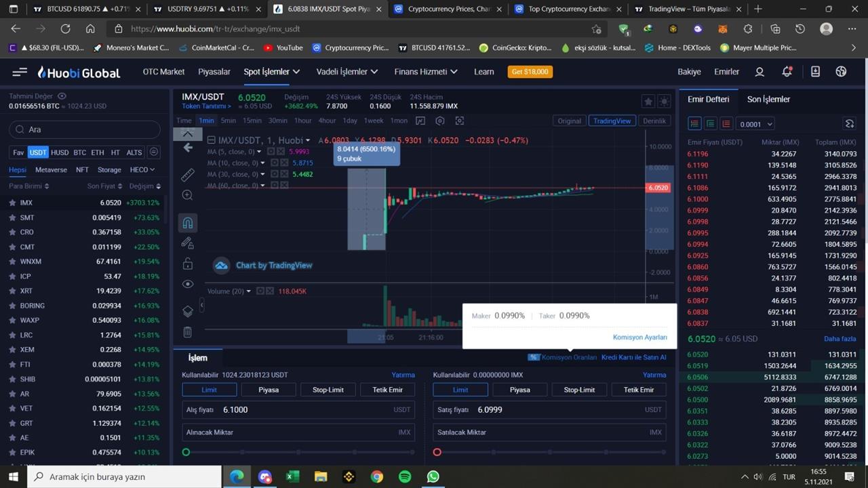This screenshot has width=868, height=488.
Task: Open the notifications bell icon
Action: pyautogui.click(x=787, y=72)
